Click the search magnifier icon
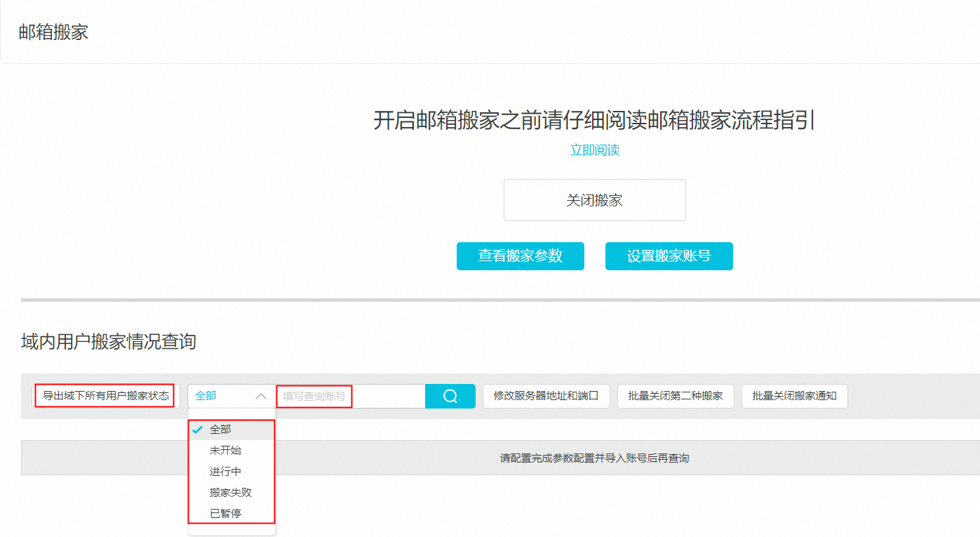Image resolution: width=980 pixels, height=537 pixels. [450, 396]
